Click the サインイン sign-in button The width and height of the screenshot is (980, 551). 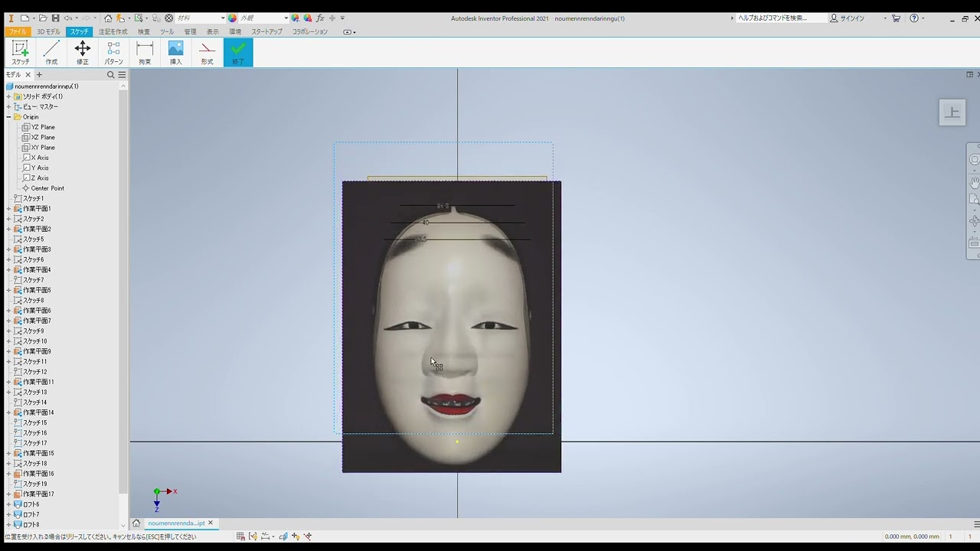847,18
